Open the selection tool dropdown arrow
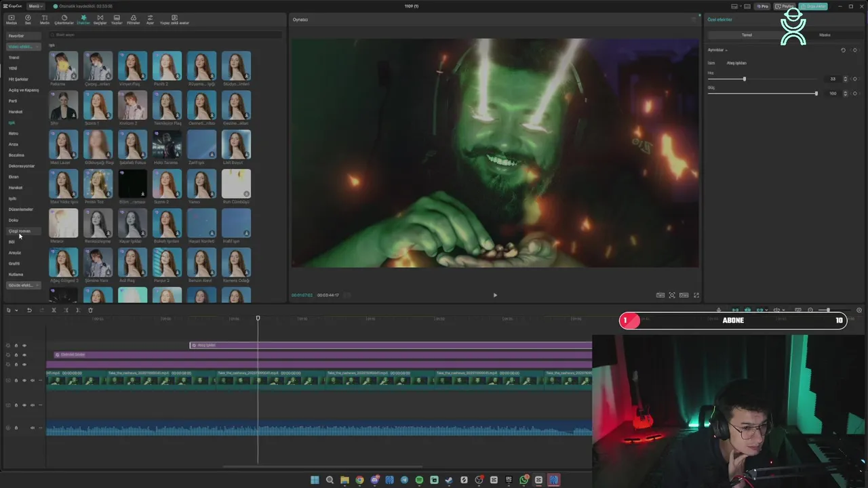The width and height of the screenshot is (868, 488). click(x=16, y=310)
